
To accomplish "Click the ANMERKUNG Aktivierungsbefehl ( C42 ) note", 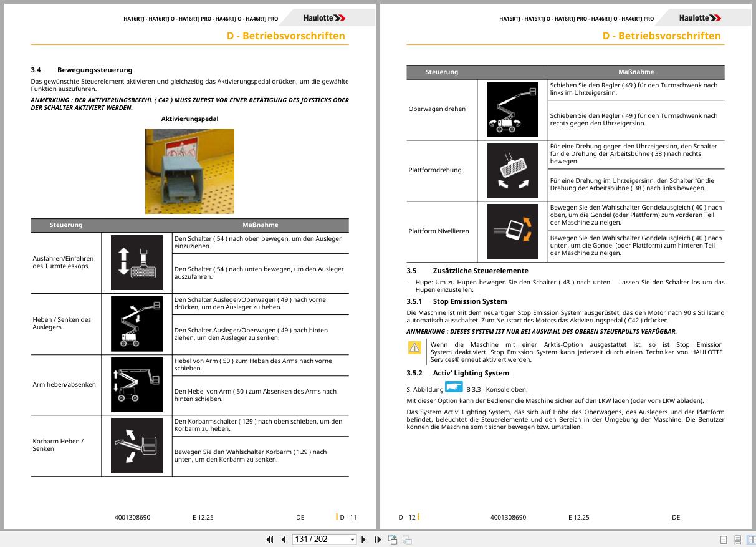I will 189,104.
